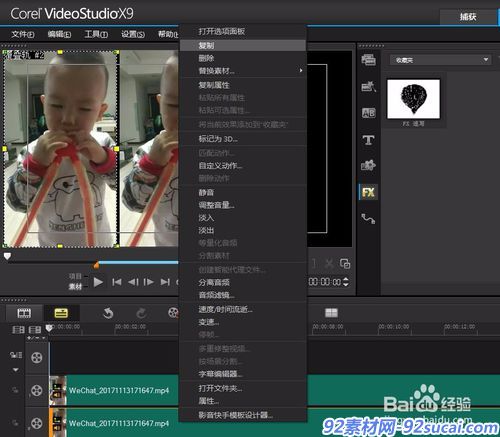Viewport: 500px width, 437px height.
Task: Choose 音频滤镜... from context menu
Action: coord(243,295)
